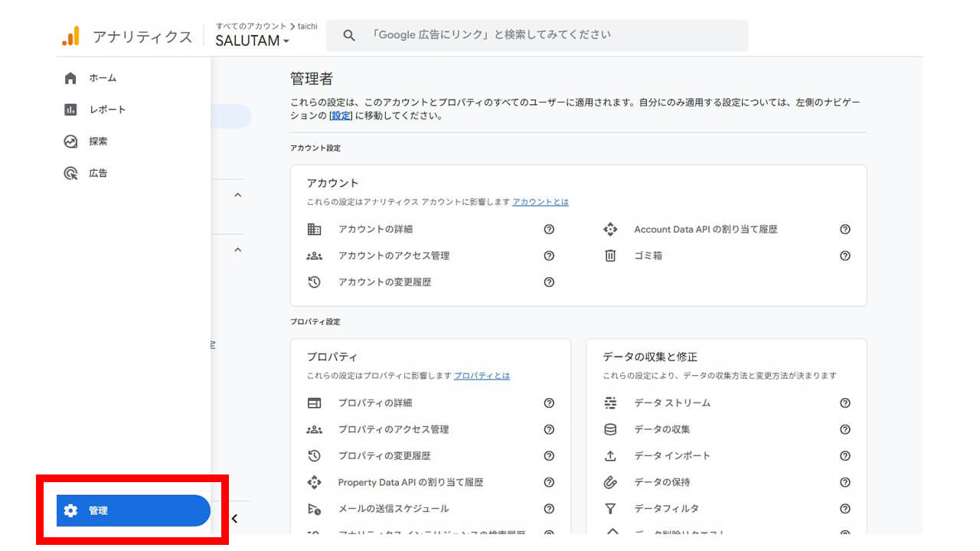This screenshot has width=980, height=551.
Task: Collapse the second admin menu section chevron
Action: pyautogui.click(x=237, y=249)
